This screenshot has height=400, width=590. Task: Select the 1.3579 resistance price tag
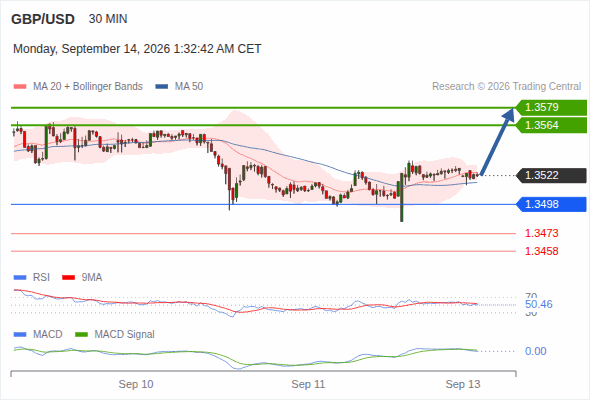(x=551, y=107)
